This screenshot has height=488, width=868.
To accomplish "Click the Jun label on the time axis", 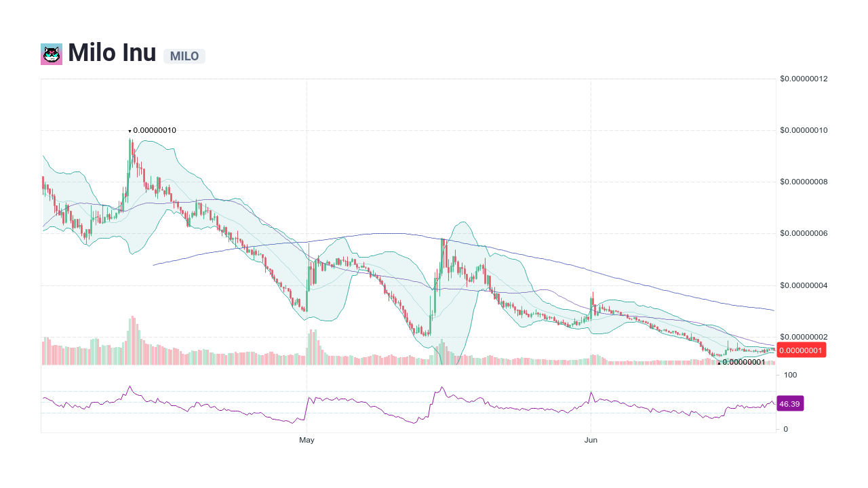I will point(591,439).
